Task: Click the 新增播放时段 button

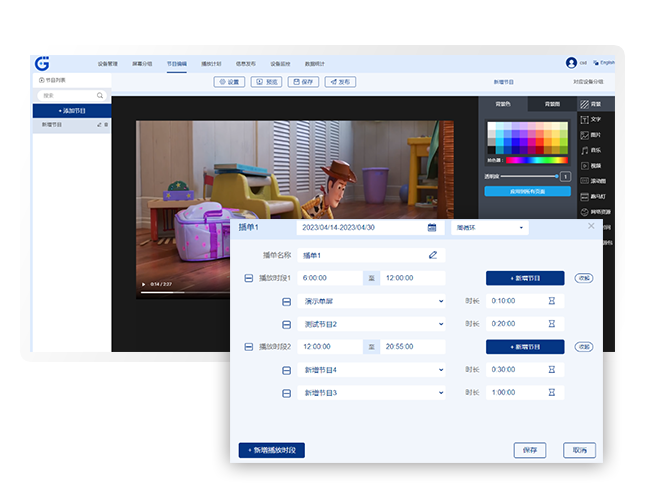Action: tap(271, 451)
